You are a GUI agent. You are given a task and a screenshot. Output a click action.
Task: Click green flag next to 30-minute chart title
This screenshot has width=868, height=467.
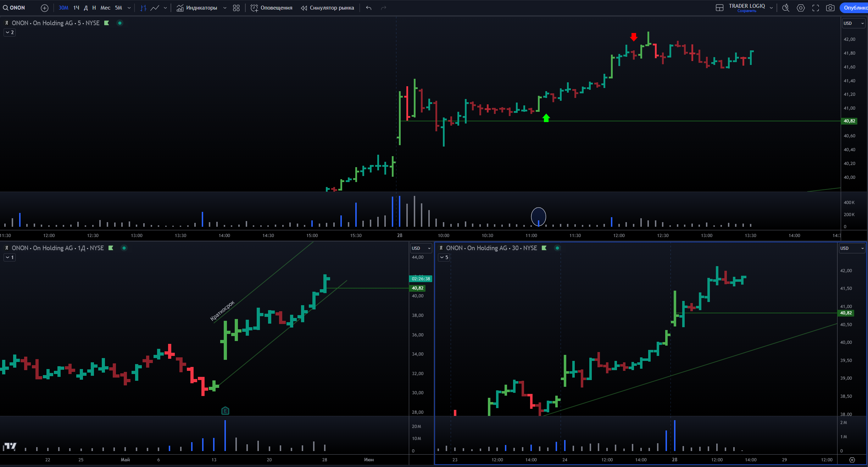pos(544,248)
